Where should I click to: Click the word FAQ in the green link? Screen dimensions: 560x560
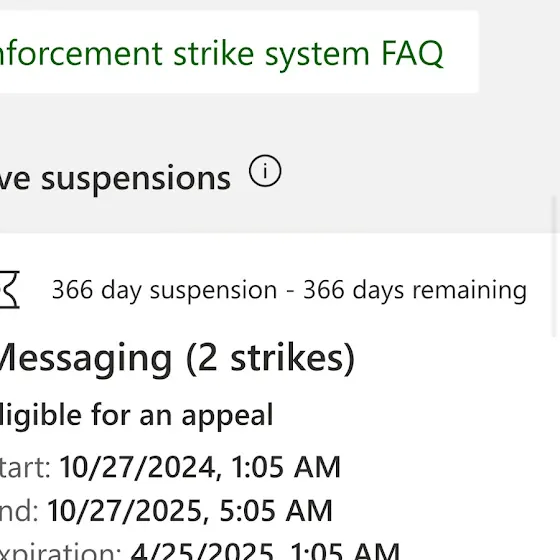412,54
